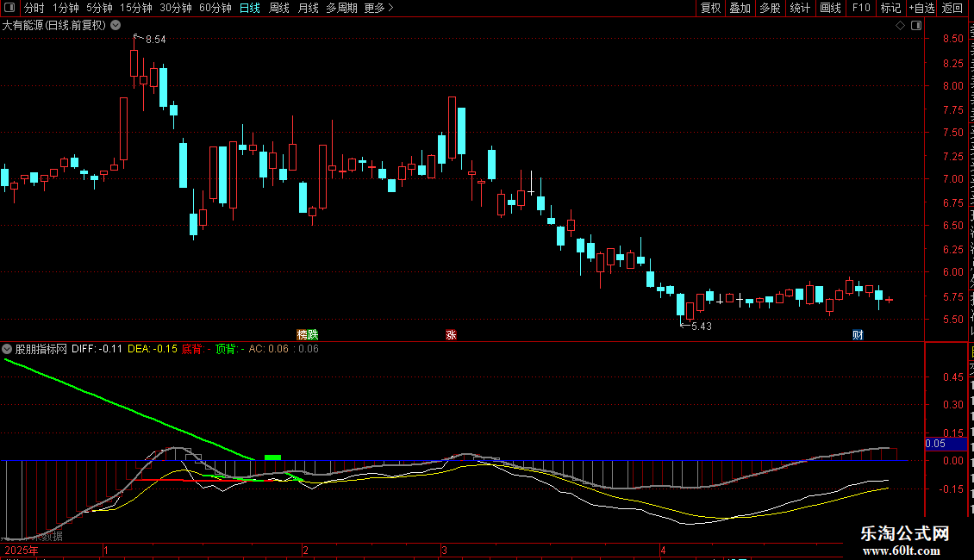Select the 30分钟 period tab

[x=176, y=8]
